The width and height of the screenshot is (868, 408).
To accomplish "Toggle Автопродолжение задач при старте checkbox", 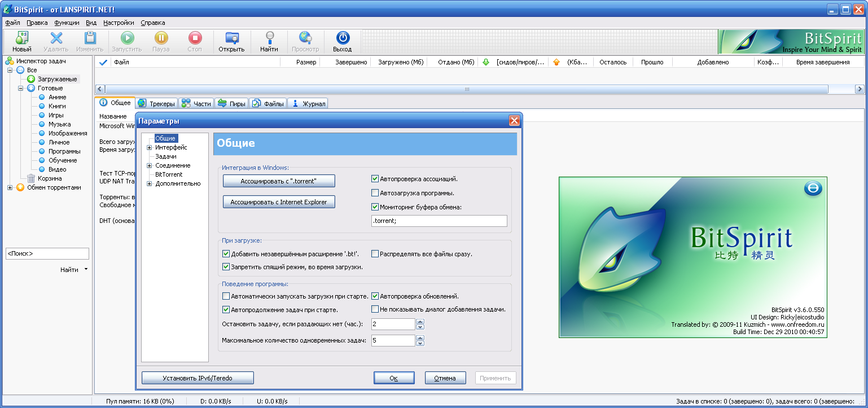I will tap(226, 310).
